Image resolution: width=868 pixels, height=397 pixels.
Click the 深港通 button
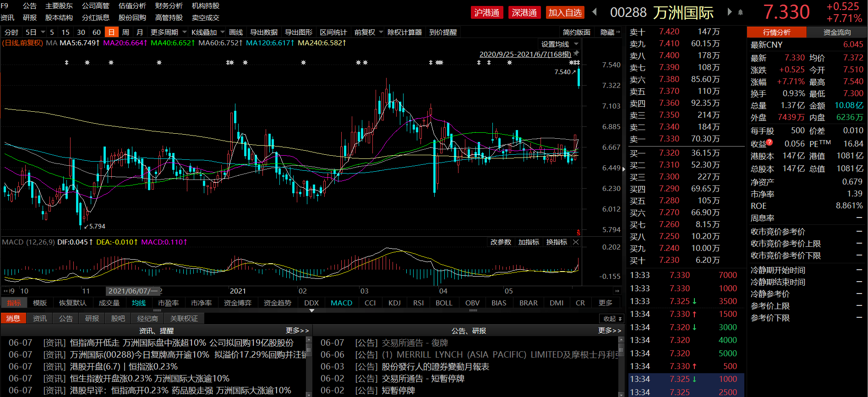coord(524,12)
